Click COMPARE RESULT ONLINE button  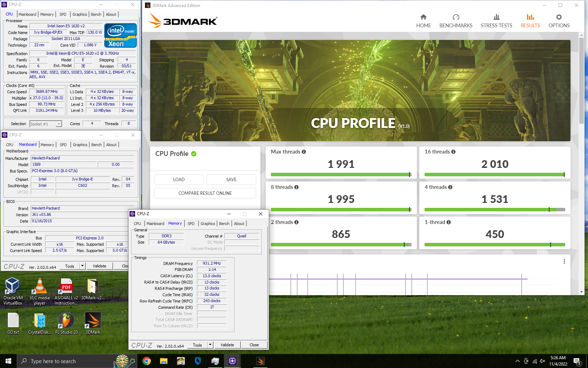point(205,193)
